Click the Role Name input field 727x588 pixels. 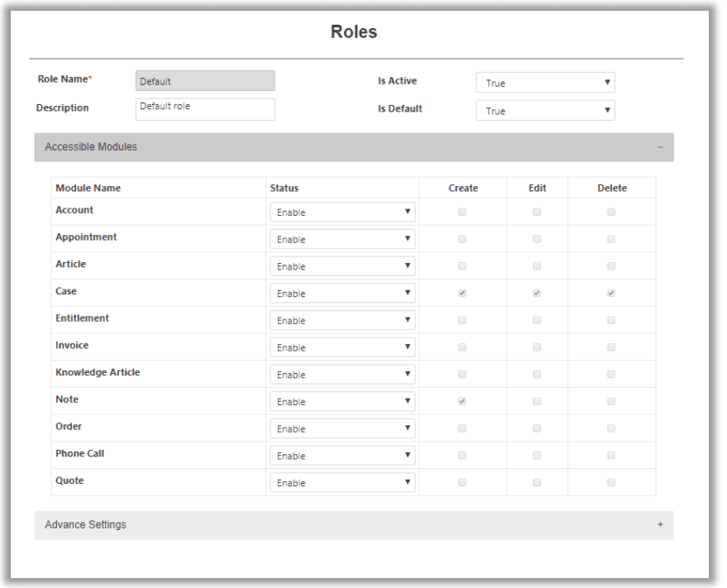[205, 81]
